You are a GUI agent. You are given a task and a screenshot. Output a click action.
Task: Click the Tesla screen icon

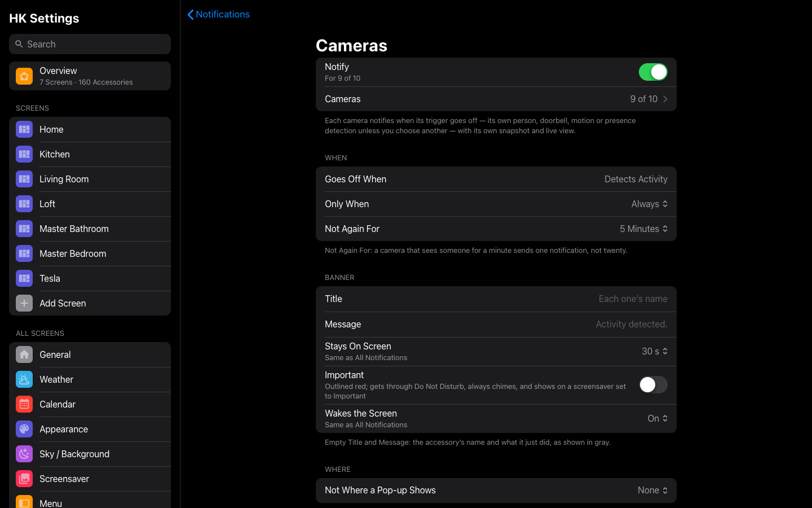click(x=24, y=278)
